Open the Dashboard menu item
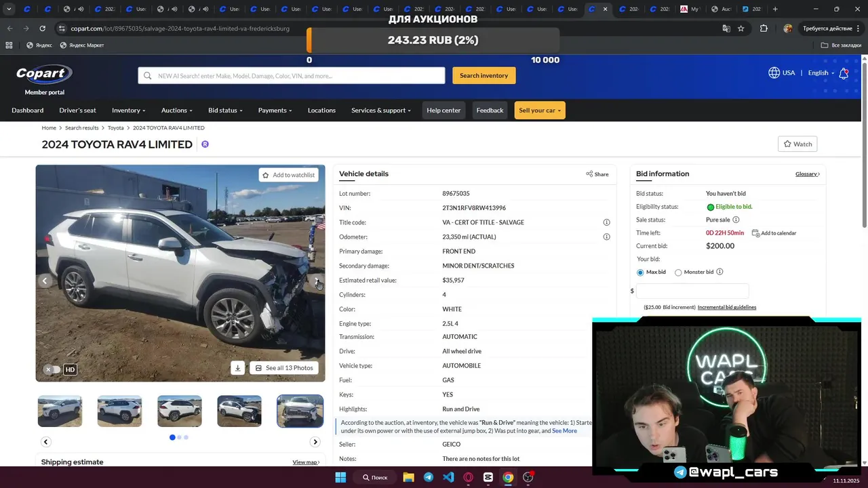 point(28,110)
